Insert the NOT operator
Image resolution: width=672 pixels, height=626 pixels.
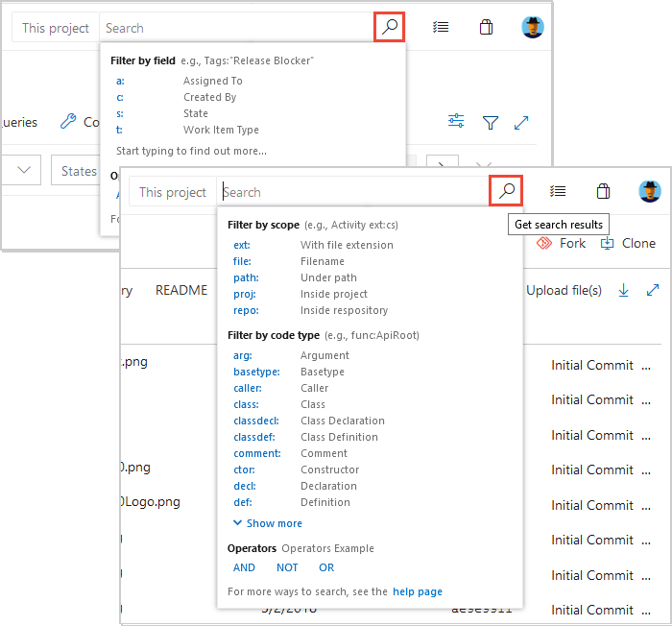(287, 567)
